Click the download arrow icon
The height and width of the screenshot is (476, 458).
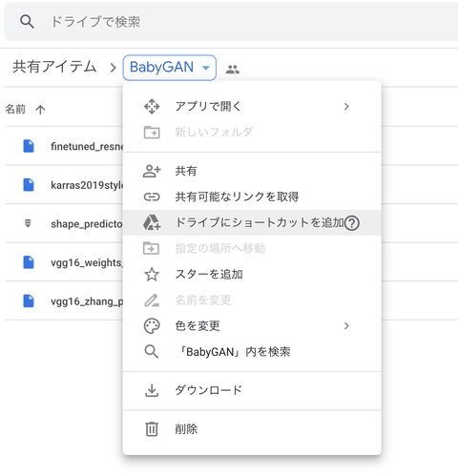click(152, 390)
